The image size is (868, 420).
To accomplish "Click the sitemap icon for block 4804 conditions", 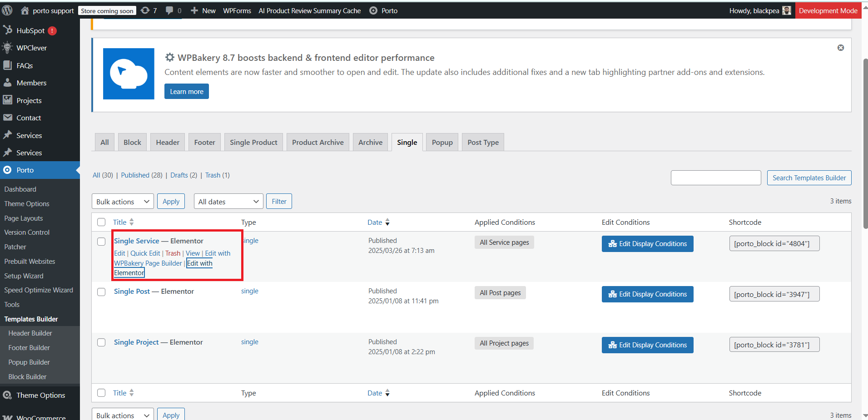I will pos(613,244).
